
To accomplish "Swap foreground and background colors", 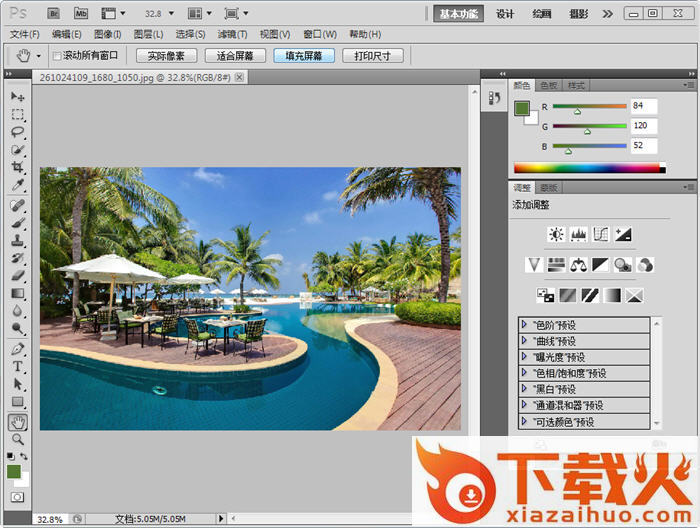I will click(x=25, y=457).
